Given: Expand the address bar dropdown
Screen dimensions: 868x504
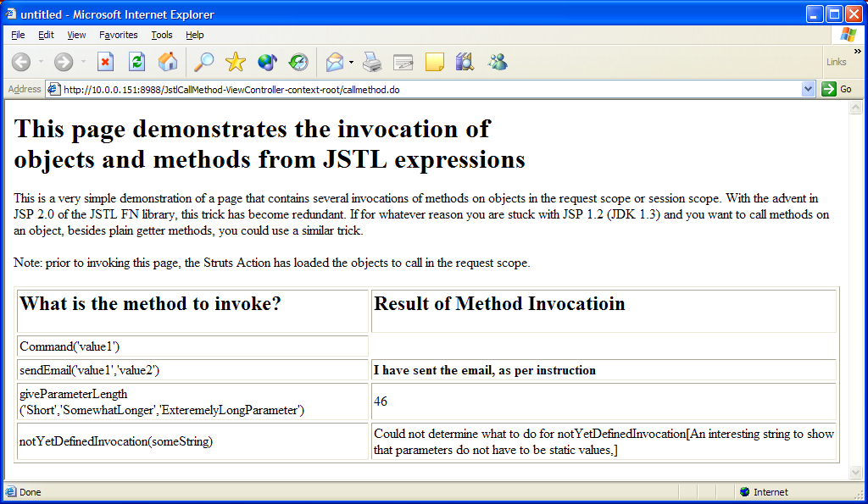Looking at the screenshot, I should pyautogui.click(x=808, y=89).
